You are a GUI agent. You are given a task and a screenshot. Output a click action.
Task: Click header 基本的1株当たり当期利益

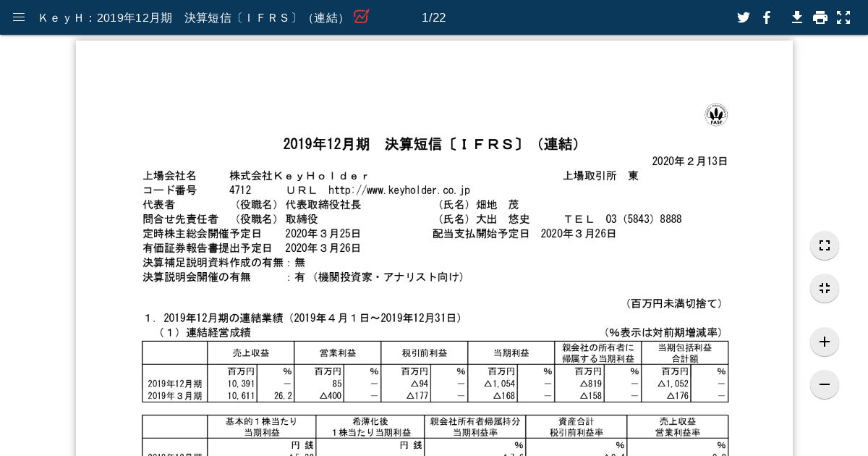tap(262, 426)
